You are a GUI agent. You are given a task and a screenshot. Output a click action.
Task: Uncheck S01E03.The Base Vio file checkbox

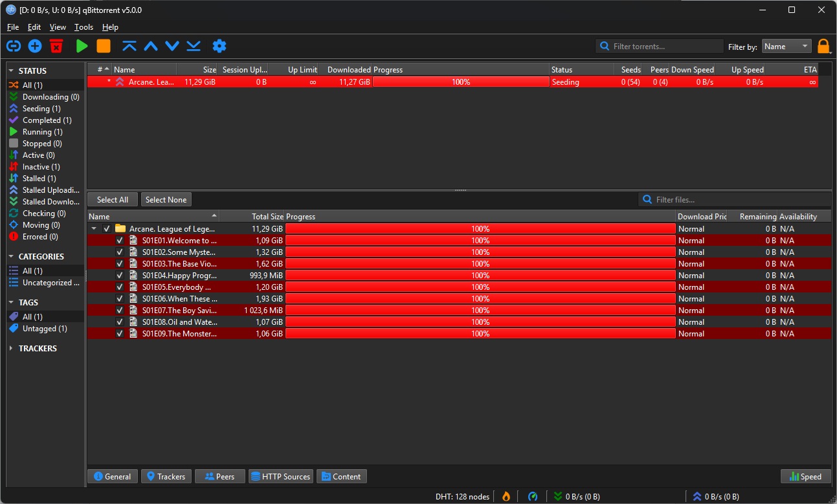point(120,263)
